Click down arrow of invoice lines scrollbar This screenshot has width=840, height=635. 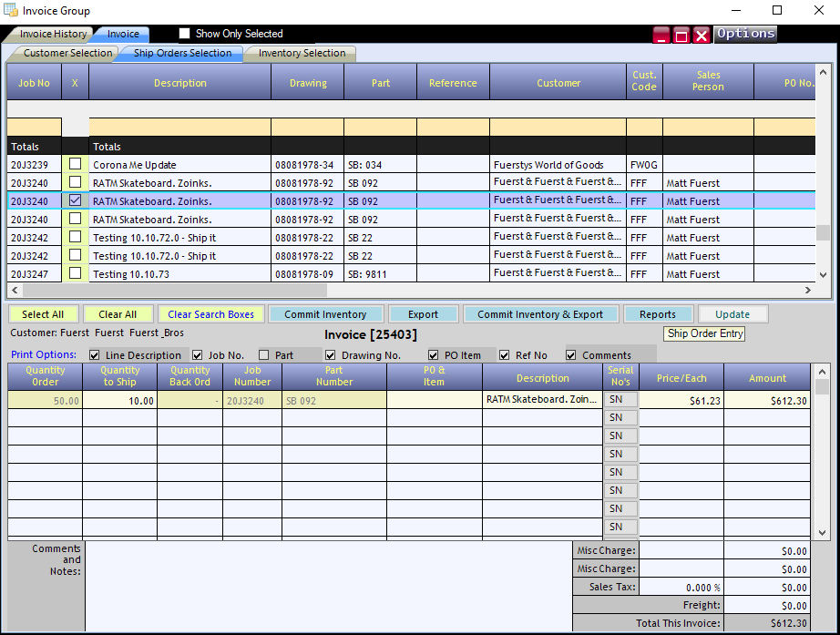823,533
